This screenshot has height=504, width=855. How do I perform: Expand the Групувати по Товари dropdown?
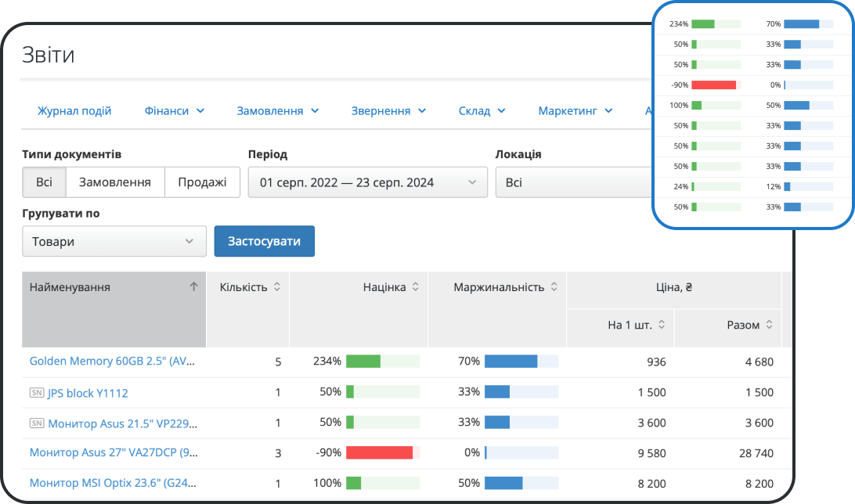(x=114, y=242)
